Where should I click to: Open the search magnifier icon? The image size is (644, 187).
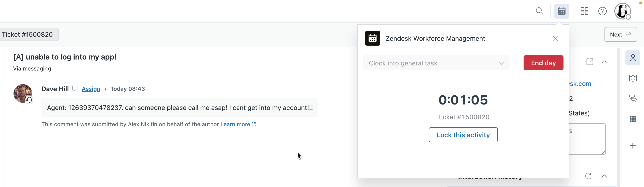pyautogui.click(x=539, y=11)
